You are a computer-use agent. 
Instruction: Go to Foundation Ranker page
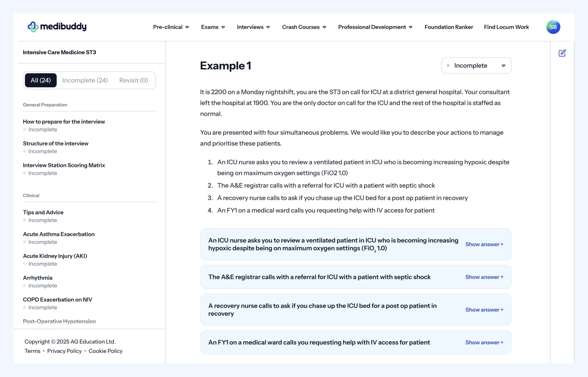tap(448, 27)
